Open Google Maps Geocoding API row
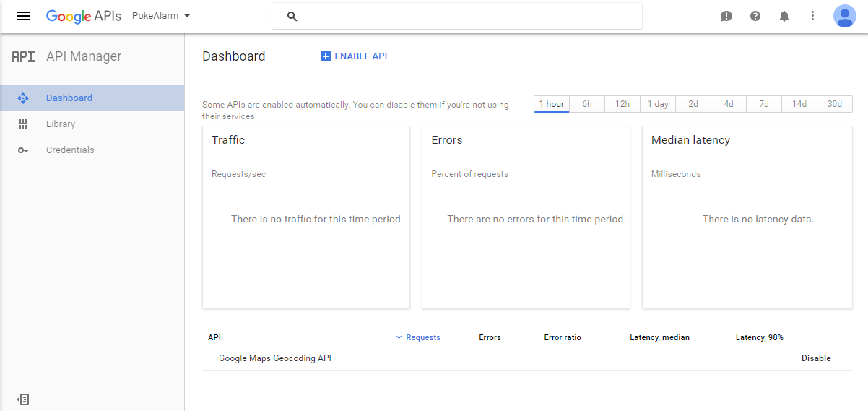Image resolution: width=868 pixels, height=411 pixels. (275, 358)
